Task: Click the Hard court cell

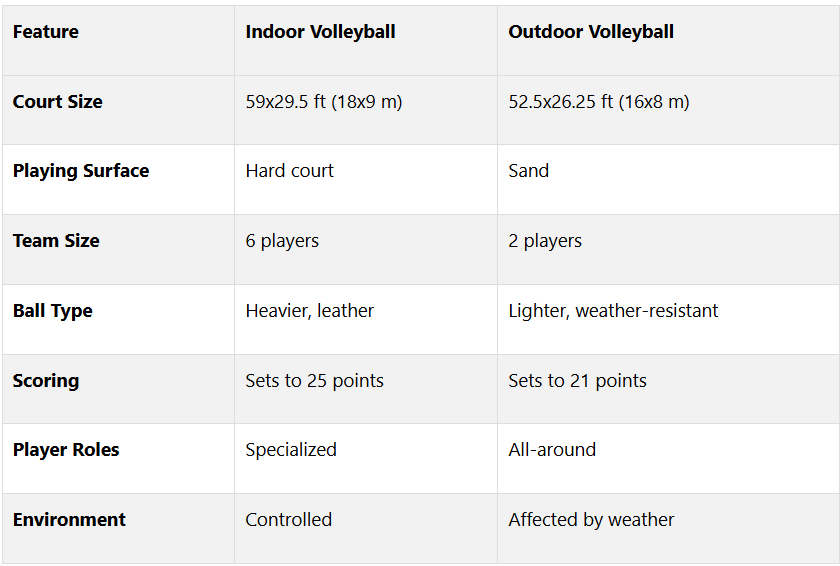Action: click(290, 171)
